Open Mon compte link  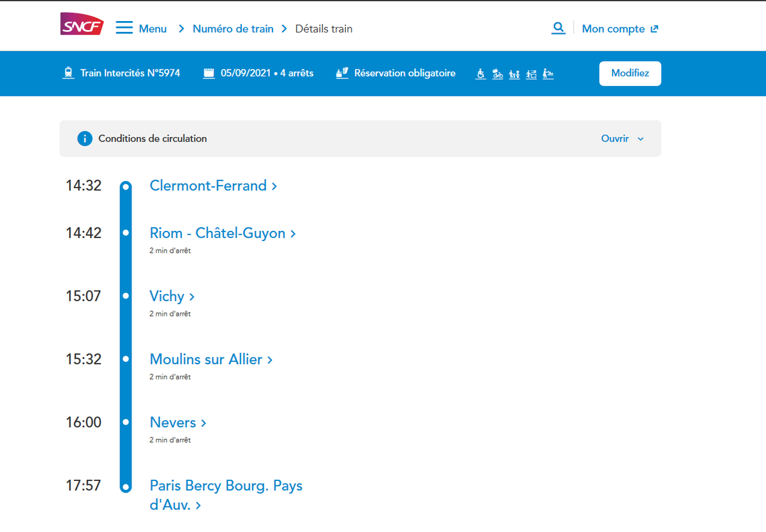[x=620, y=29]
